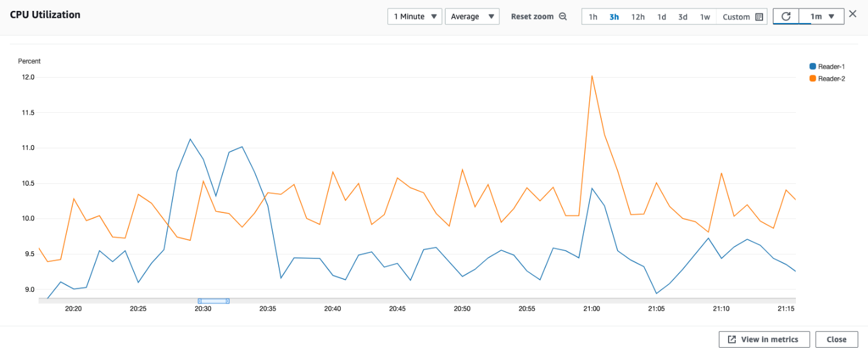Choose the 3d time range
Screen dimensions: 868x352
coord(683,17)
